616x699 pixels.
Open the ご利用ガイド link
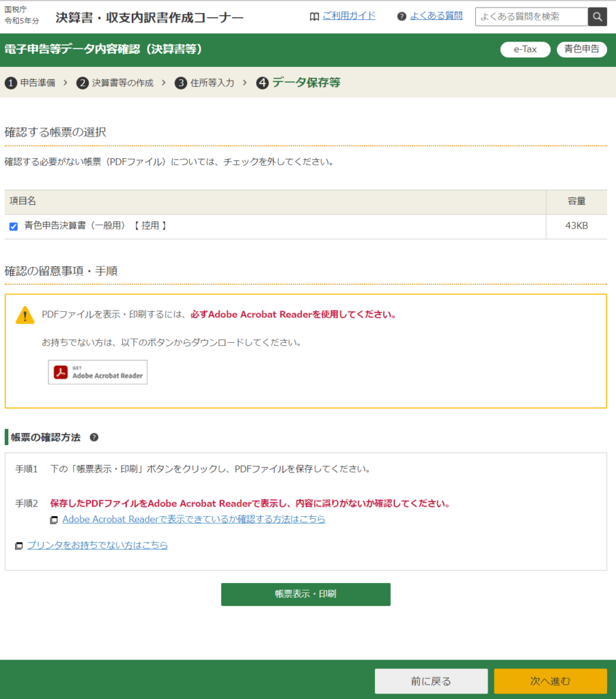(349, 16)
